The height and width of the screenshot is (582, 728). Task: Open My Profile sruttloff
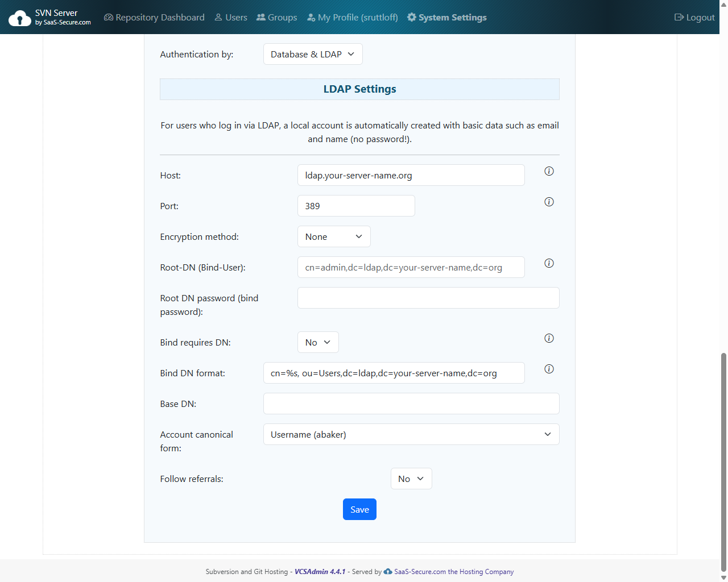click(x=352, y=17)
